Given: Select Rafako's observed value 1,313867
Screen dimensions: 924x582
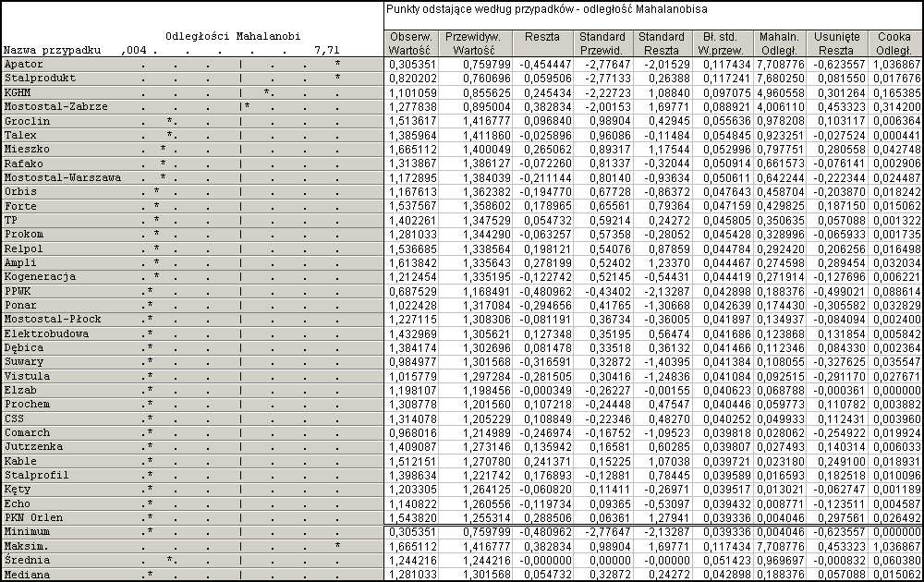Looking at the screenshot, I should (412, 164).
